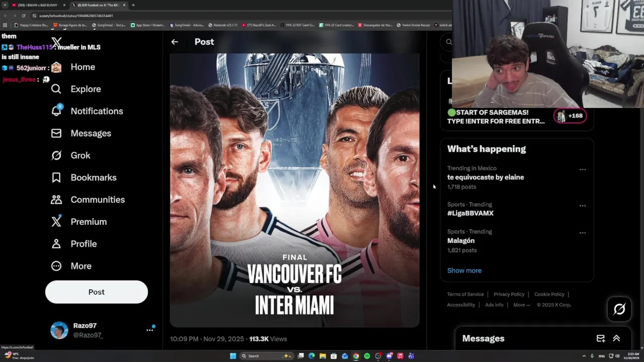Click the Messages drawer title
Screen dimensions: 644x362
(484, 338)
